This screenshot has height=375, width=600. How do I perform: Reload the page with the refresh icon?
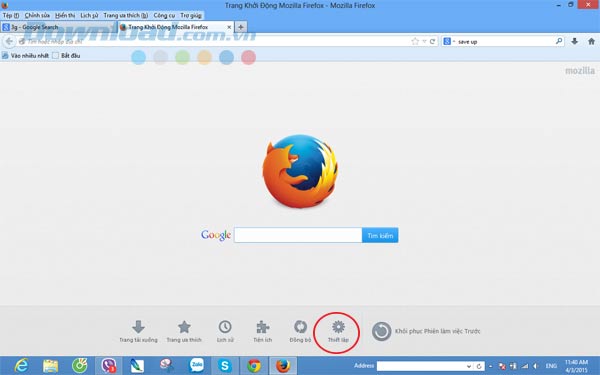[432, 41]
